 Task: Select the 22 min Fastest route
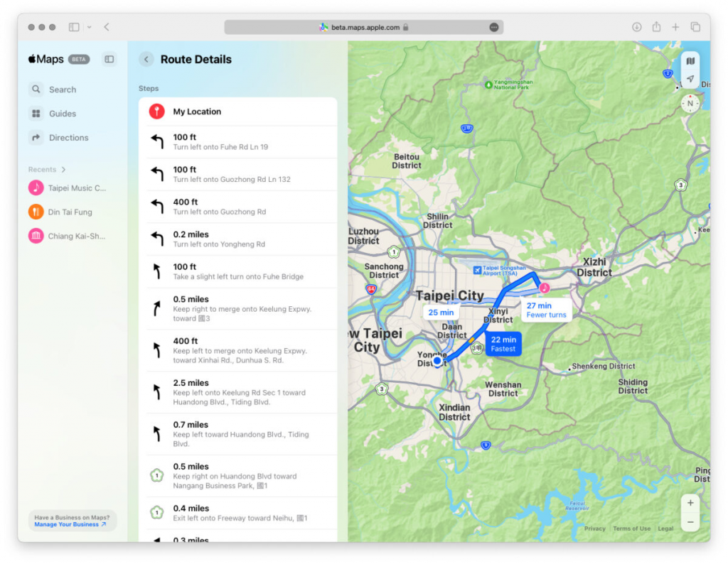503,343
